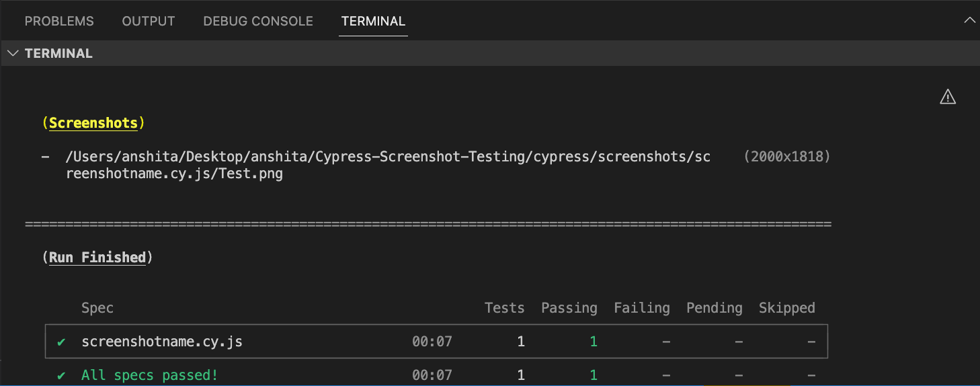Click the 00:07 duration in All specs passed row

click(x=432, y=375)
